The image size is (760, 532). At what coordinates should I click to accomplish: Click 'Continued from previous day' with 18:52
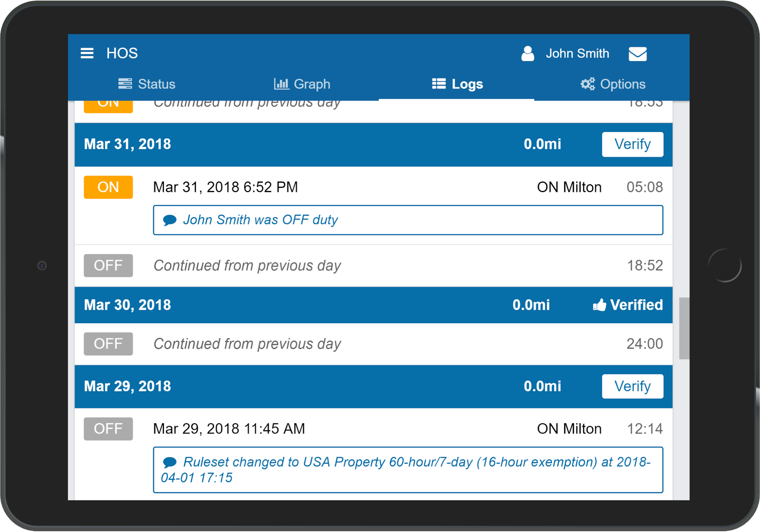[x=247, y=265]
